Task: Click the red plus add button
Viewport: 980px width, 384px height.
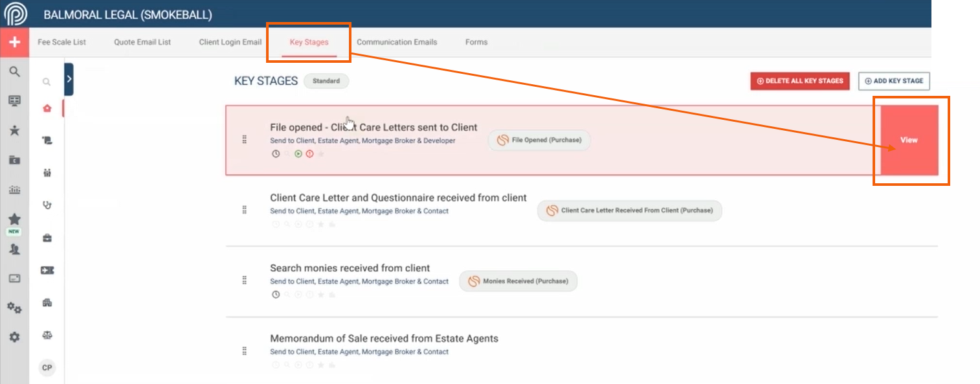Action: (14, 43)
